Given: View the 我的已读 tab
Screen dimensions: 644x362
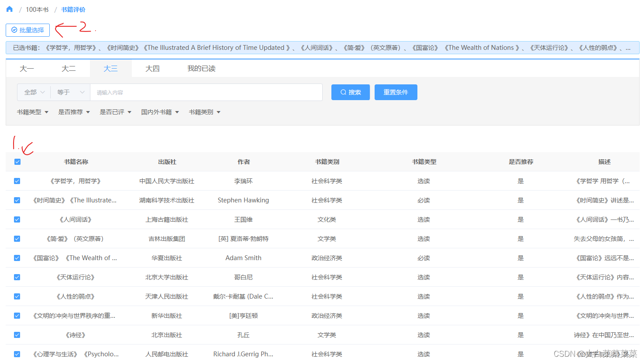Looking at the screenshot, I should 201,69.
